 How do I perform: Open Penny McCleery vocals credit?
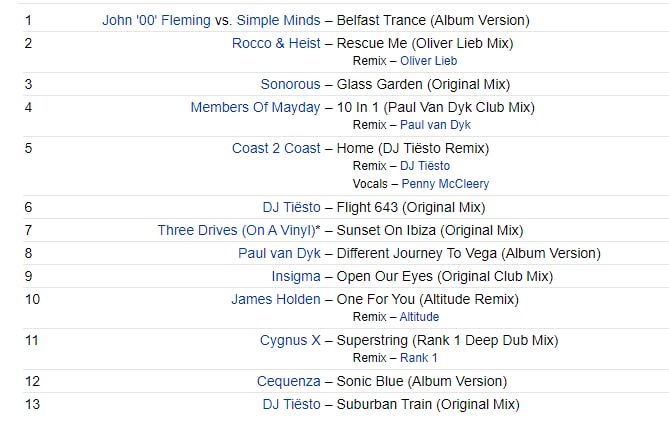pos(445,184)
